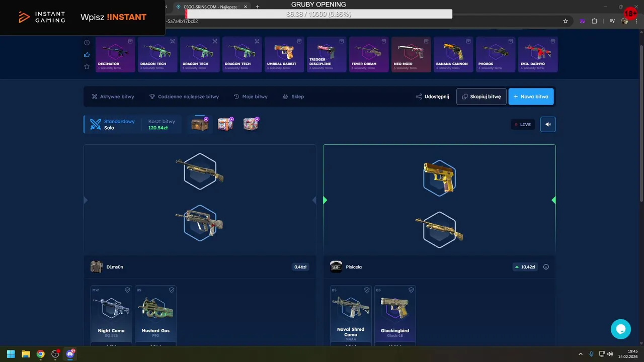
Task: Click the Koszt bitwy 120.54zł value
Action: [158, 128]
